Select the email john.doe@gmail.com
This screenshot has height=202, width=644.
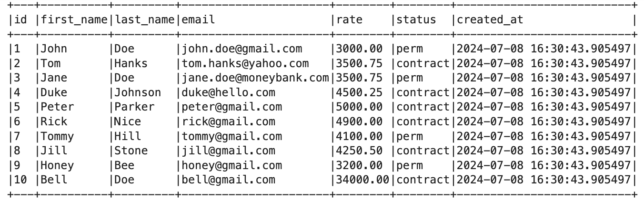point(241,49)
